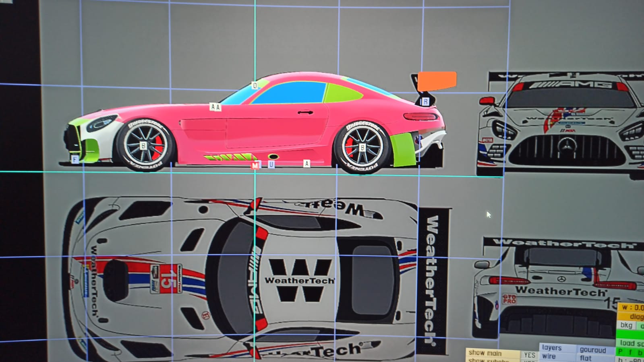The width and height of the screenshot is (644, 362).
Task: Select the U marker under the car
Action: 271,164
